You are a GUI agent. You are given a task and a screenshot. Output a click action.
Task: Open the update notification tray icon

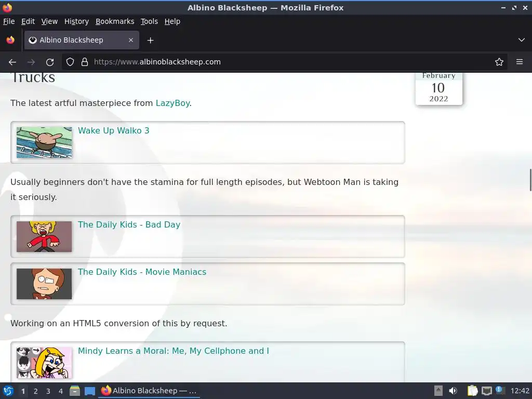pyautogui.click(x=500, y=390)
